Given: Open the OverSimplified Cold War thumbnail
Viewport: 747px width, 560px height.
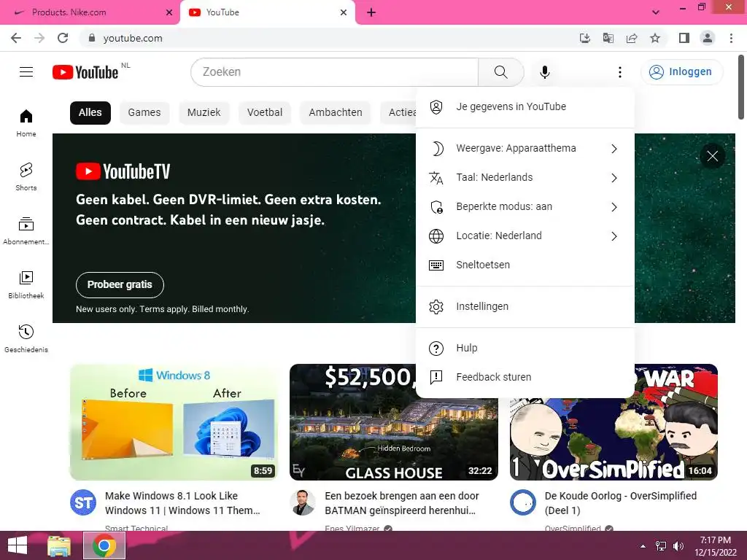Looking at the screenshot, I should click(614, 439).
